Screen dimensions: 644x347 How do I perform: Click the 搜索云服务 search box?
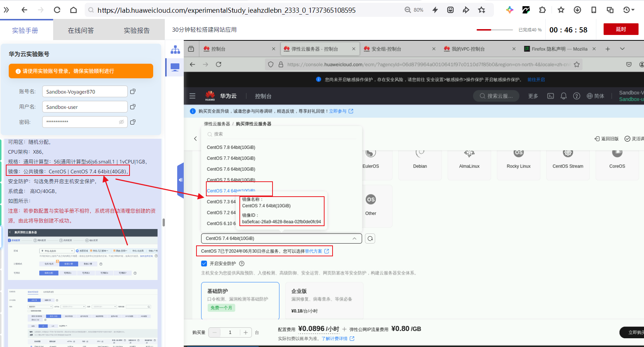pyautogui.click(x=496, y=96)
